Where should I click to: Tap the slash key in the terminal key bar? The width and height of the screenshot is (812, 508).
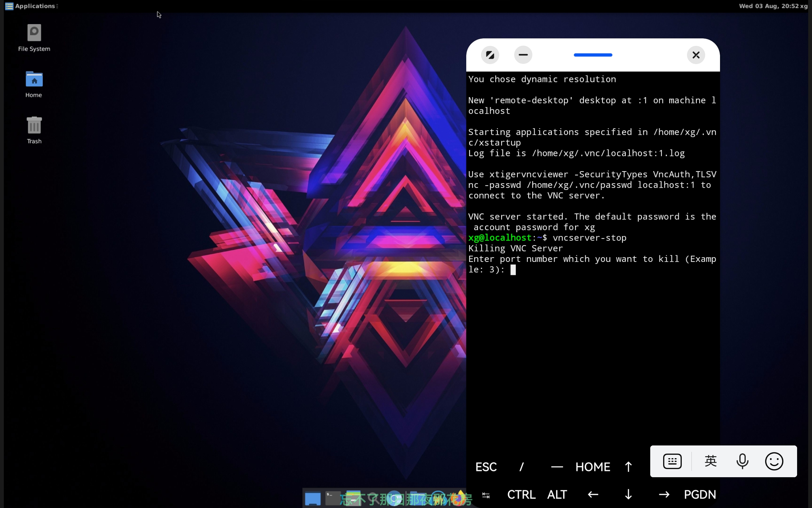click(x=521, y=467)
